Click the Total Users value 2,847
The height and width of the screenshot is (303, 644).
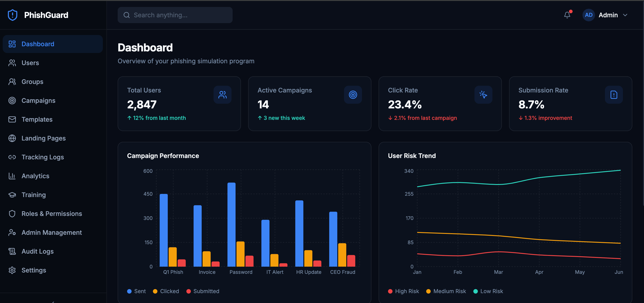coord(142,104)
